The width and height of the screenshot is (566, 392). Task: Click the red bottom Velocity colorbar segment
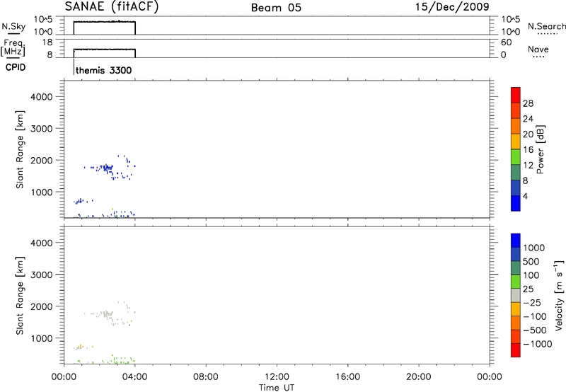pos(516,350)
